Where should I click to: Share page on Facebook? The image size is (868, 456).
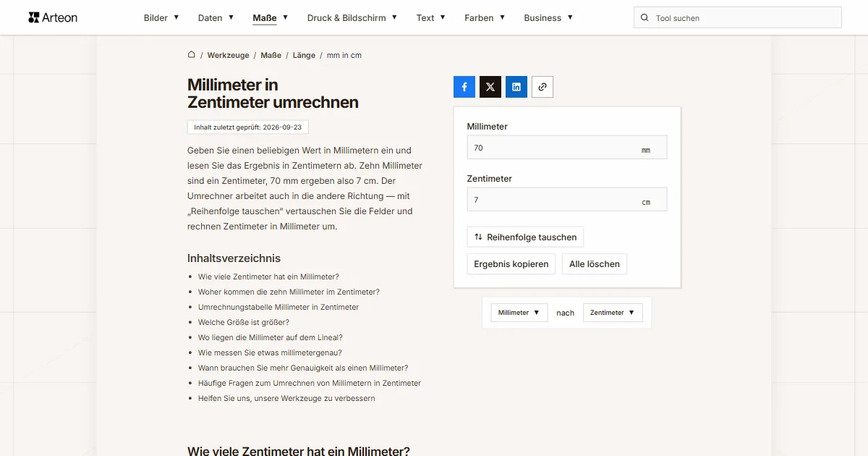click(x=464, y=87)
